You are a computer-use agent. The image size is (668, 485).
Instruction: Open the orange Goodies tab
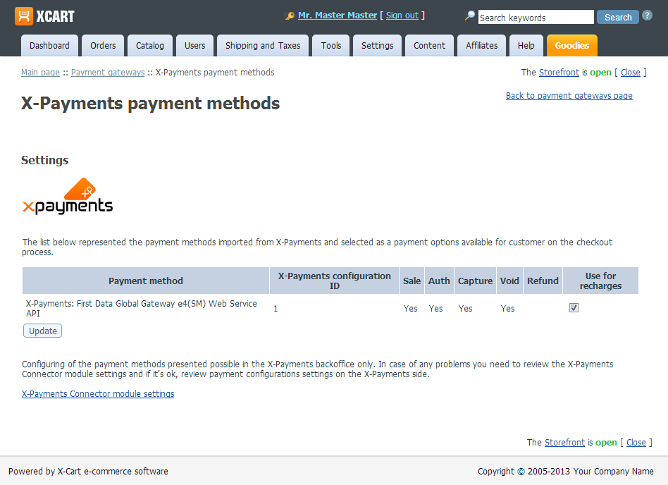point(572,46)
